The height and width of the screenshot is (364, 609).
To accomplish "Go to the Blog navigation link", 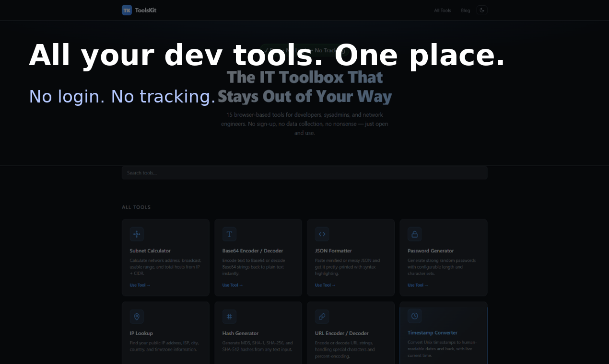I will tap(466, 11).
